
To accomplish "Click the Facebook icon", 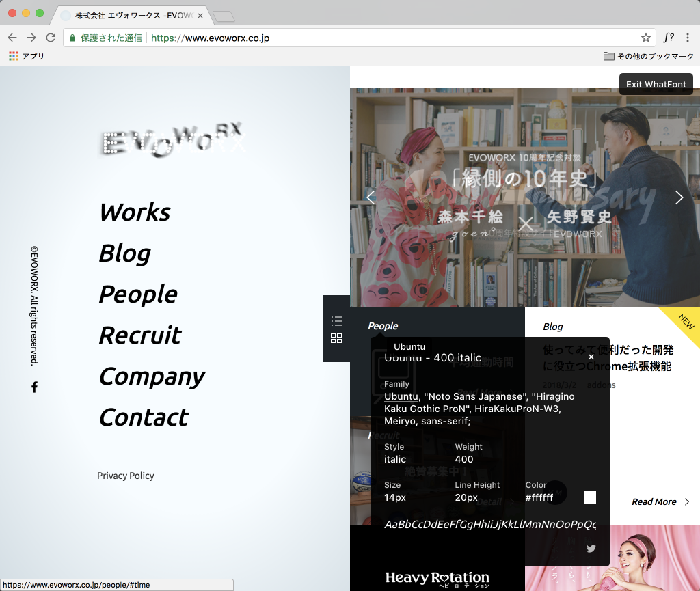I will (x=34, y=387).
